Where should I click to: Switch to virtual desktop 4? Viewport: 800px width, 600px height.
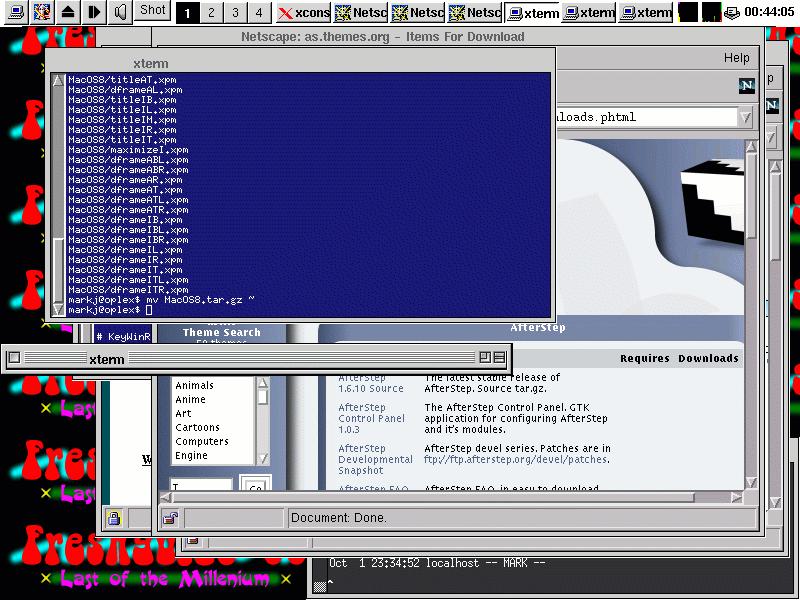(259, 13)
